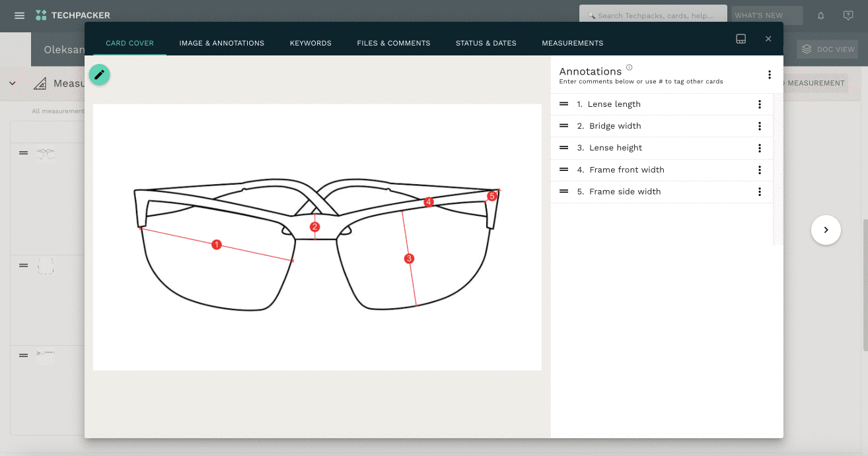Image resolution: width=868 pixels, height=456 pixels.
Task: Open the options menu for Lense length annotation
Action: click(x=759, y=104)
